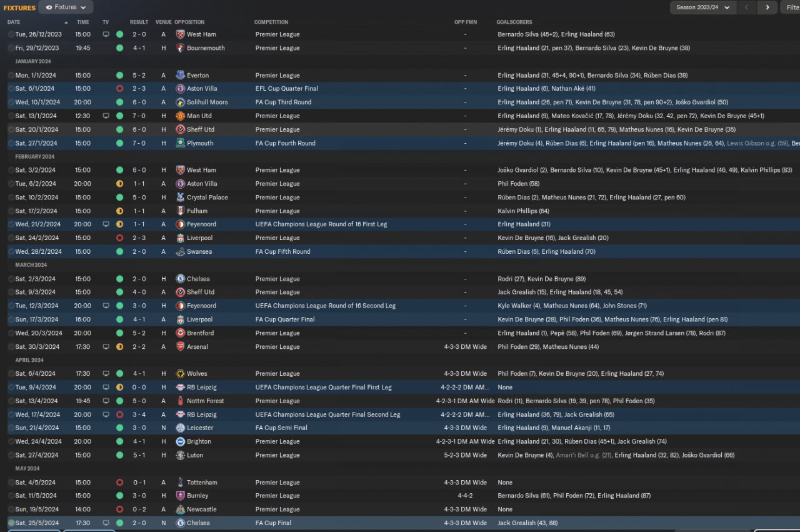Open UEFA Champions League Quarter Final Second Leg
This screenshot has width=800, height=532.
(327, 414)
